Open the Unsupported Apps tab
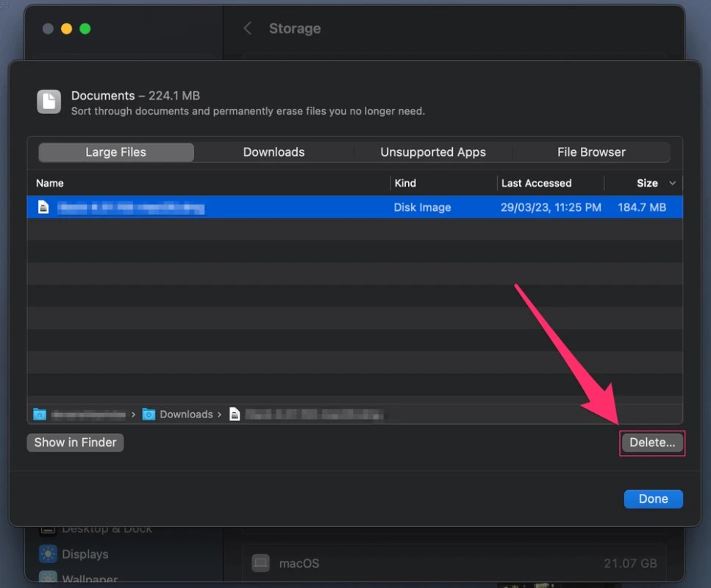The height and width of the screenshot is (588, 711). 432,152
